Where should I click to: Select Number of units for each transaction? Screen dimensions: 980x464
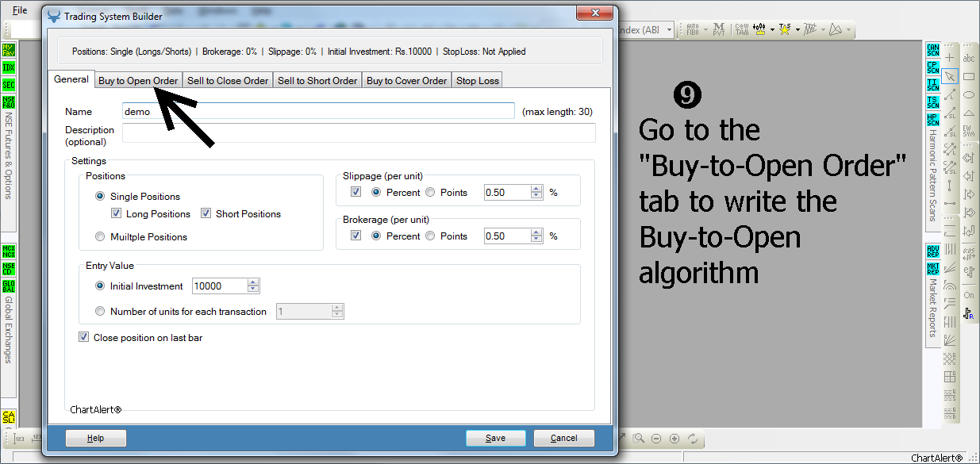pyautogui.click(x=100, y=312)
